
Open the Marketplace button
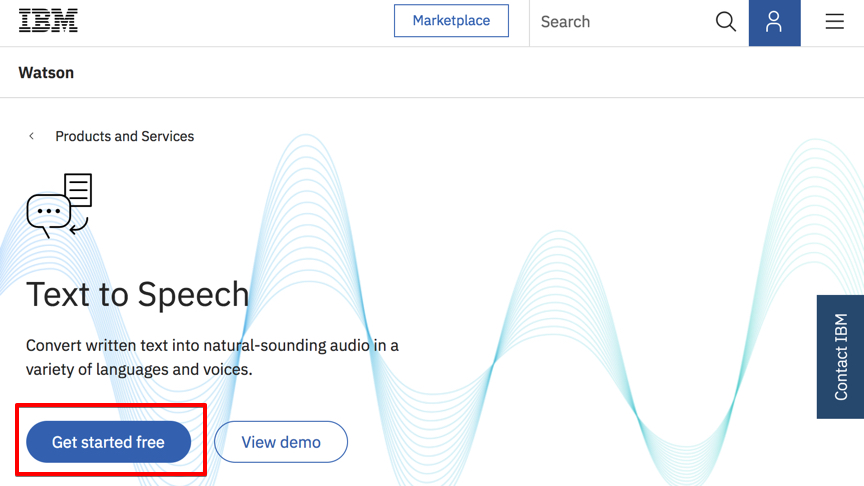[451, 21]
